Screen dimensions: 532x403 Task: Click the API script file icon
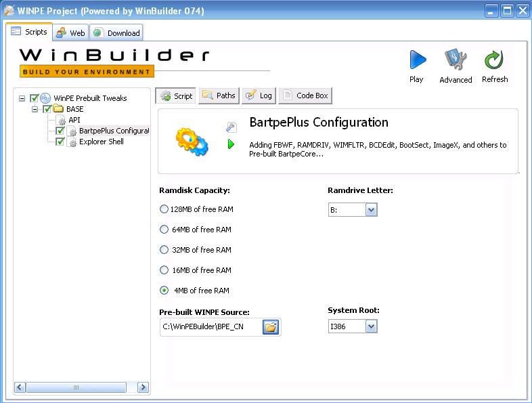tap(62, 120)
